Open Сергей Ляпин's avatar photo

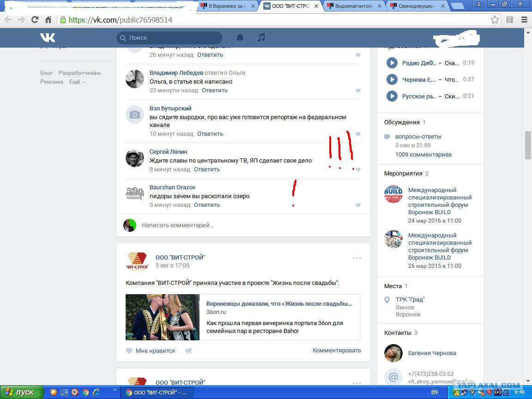tap(135, 158)
